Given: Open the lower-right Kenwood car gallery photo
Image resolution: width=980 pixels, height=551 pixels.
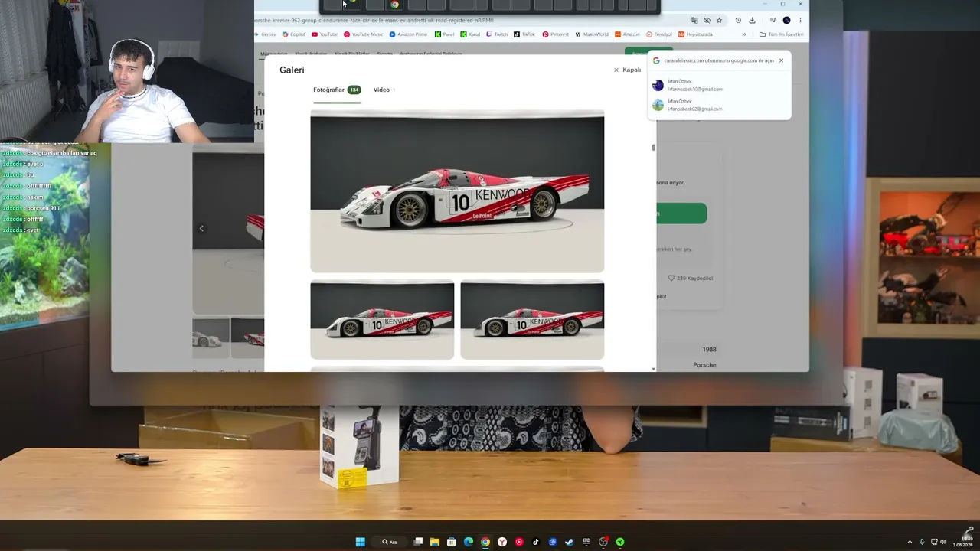Looking at the screenshot, I should (x=532, y=319).
